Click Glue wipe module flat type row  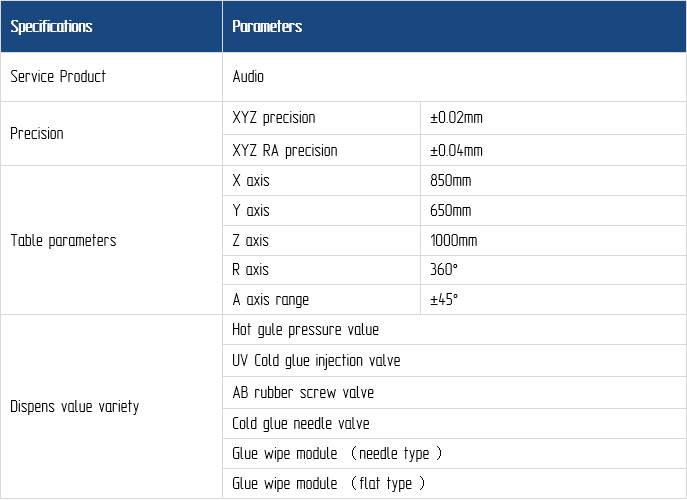tap(454, 483)
